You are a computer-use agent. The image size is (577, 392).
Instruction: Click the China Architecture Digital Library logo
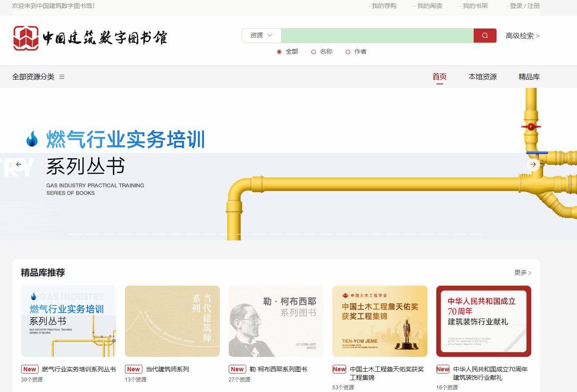point(90,38)
